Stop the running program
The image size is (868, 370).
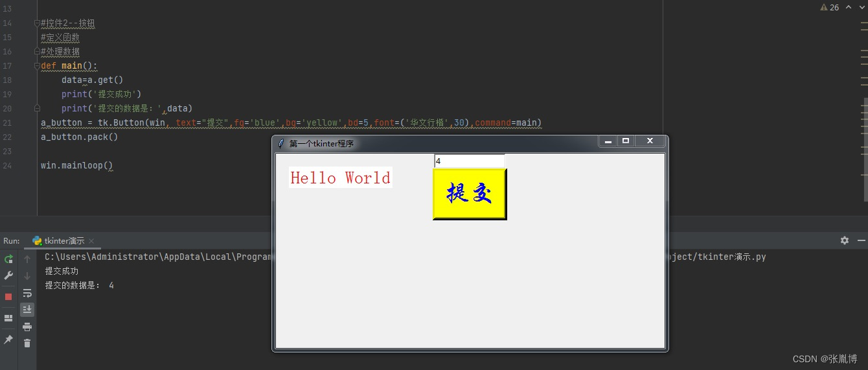tap(8, 297)
